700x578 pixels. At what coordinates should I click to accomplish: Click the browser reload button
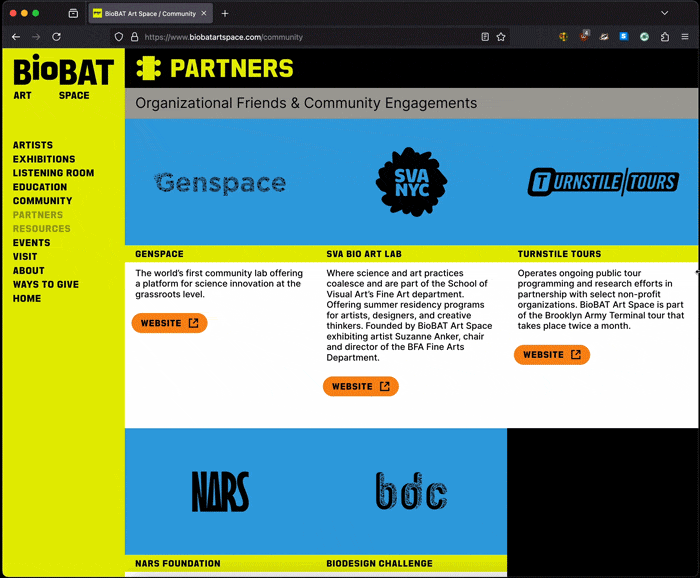point(56,37)
